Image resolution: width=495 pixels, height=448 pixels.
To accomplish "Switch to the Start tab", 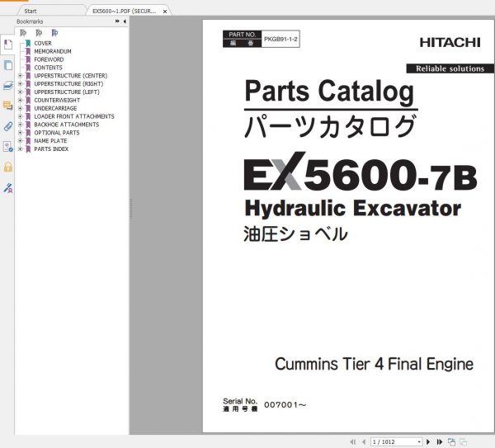I will tap(31, 11).
